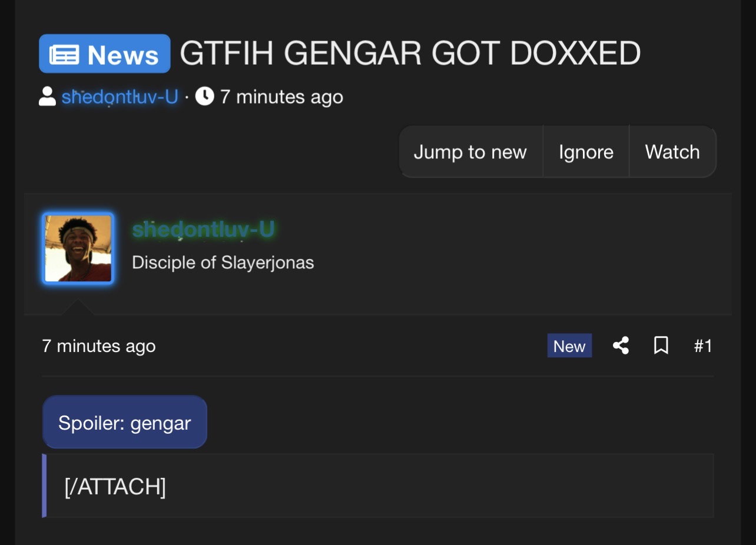Click the thread header 7 minutes ago time
This screenshot has width=756, height=545.
point(281,97)
